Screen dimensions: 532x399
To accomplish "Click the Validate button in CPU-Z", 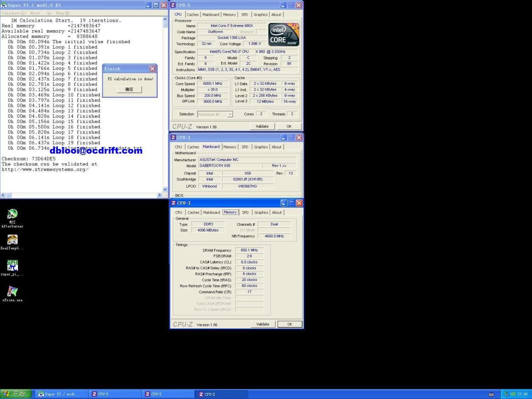I will tap(262, 126).
